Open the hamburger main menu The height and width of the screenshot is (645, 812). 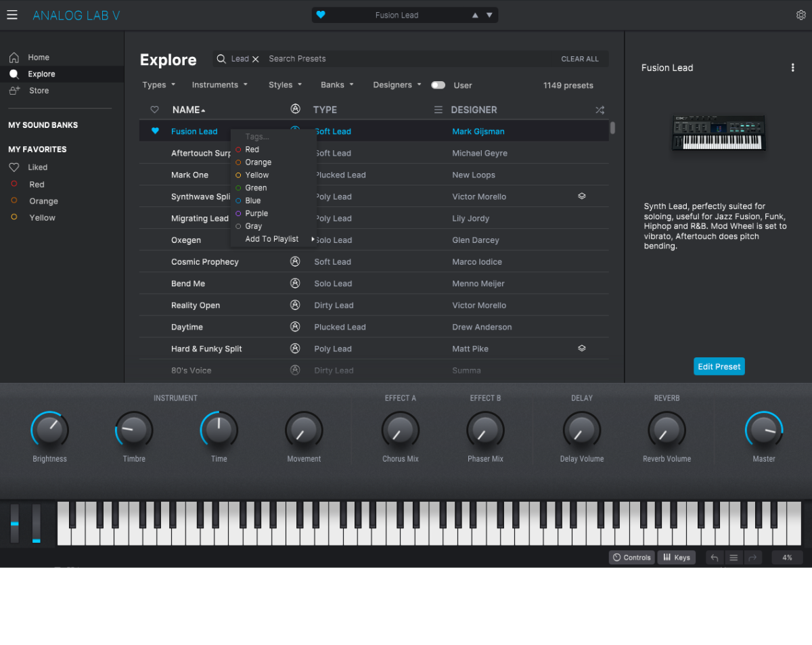[x=12, y=15]
